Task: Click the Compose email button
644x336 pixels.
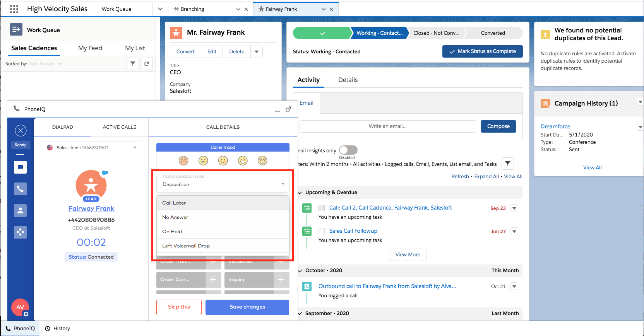Action: [498, 126]
